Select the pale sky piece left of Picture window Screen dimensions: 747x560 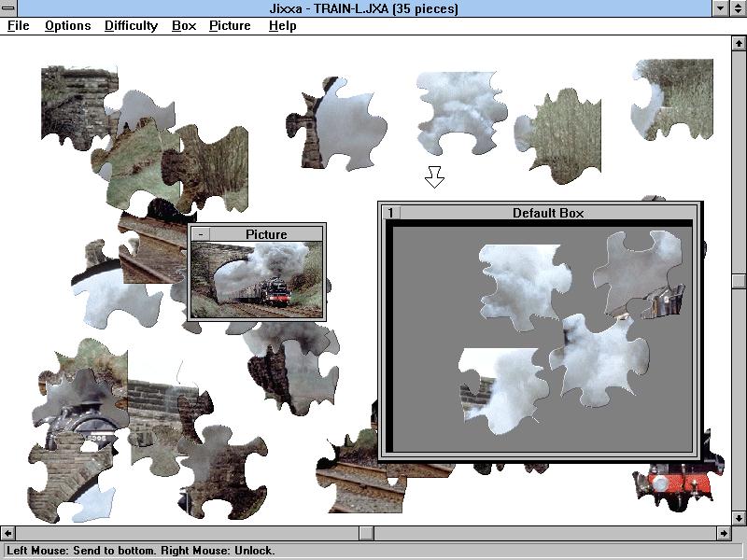(x=117, y=295)
